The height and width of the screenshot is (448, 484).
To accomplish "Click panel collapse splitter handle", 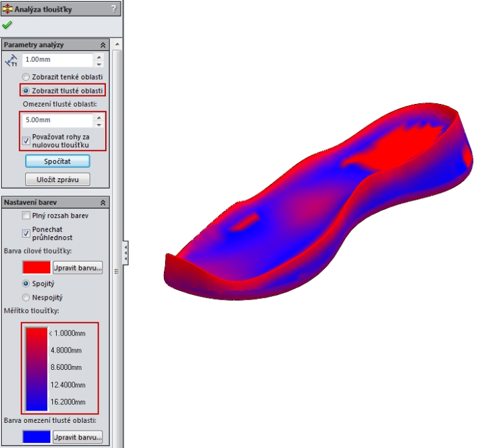I will [125, 253].
